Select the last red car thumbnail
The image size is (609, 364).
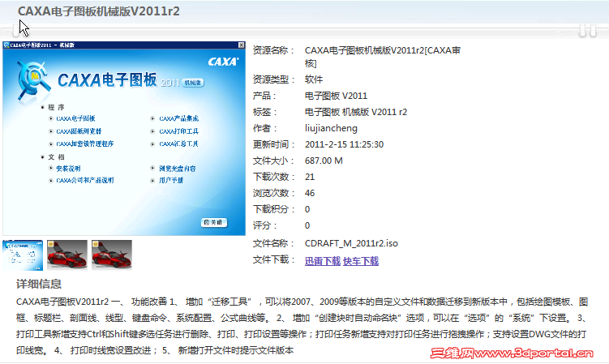click(x=112, y=255)
